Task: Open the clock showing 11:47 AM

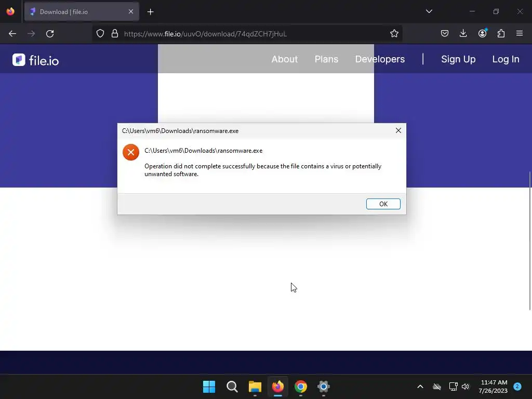Action: coord(493,387)
